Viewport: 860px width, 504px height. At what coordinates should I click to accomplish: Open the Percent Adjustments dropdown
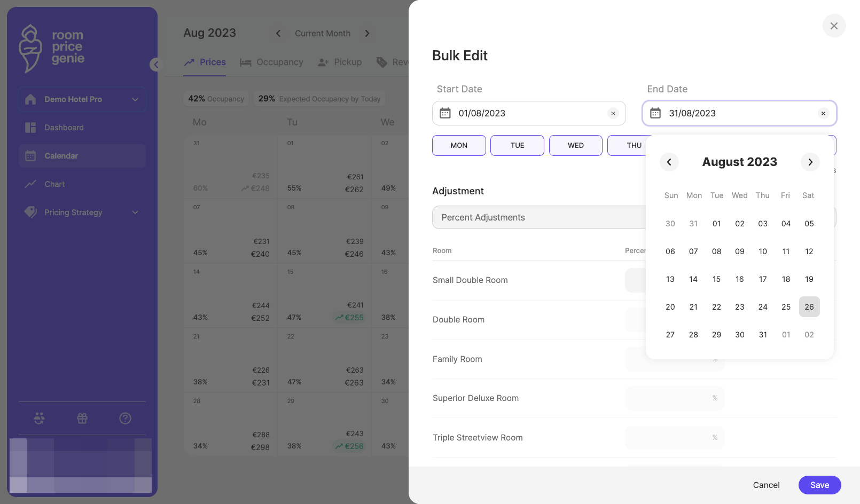click(540, 217)
